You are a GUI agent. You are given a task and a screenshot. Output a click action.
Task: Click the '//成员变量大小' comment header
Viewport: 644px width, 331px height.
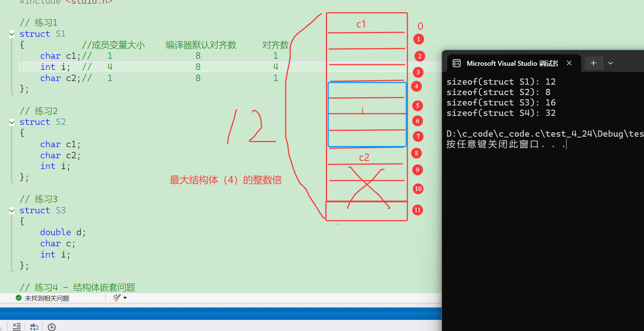click(x=113, y=45)
